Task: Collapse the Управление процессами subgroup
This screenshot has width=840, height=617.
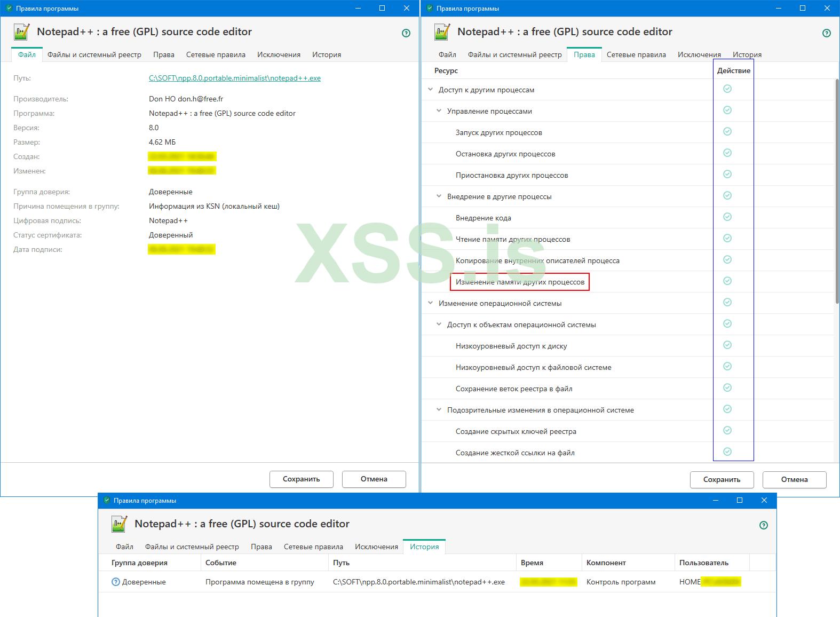Action: [439, 111]
